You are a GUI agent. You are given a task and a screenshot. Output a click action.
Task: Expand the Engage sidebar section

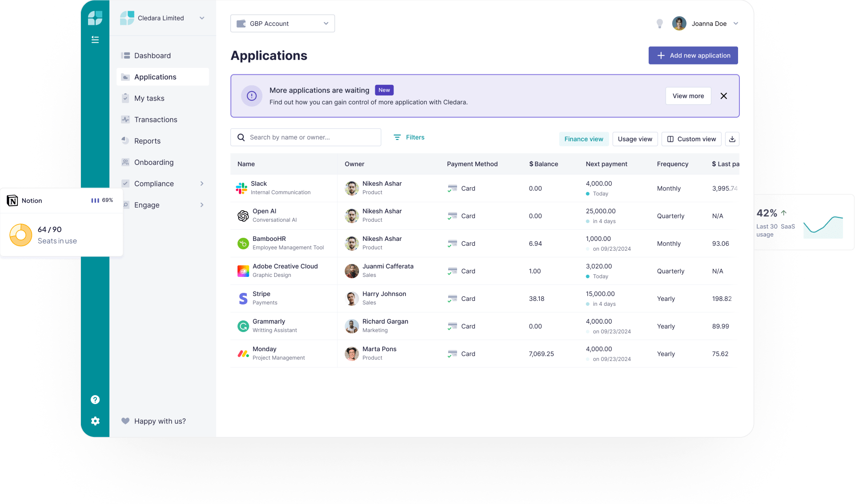[202, 205]
